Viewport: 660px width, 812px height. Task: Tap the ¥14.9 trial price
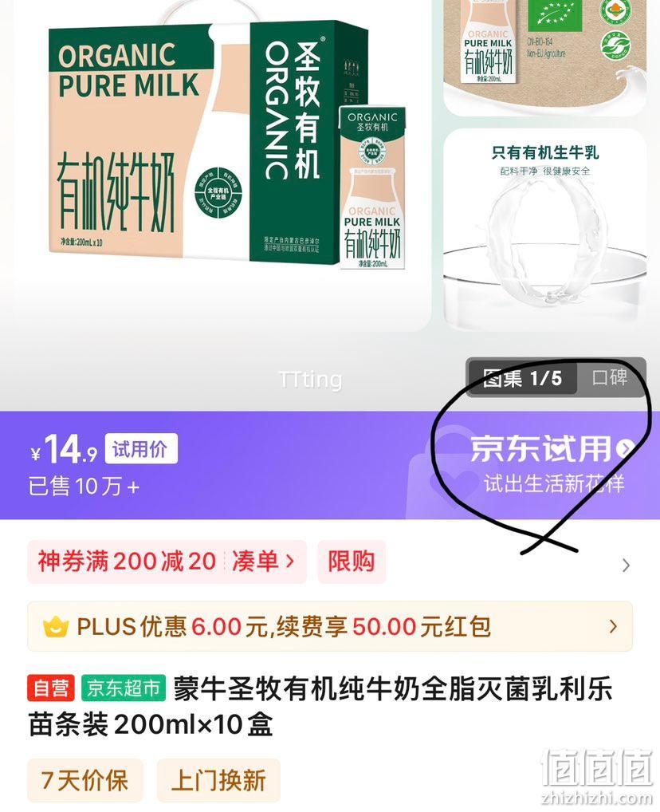tap(63, 450)
